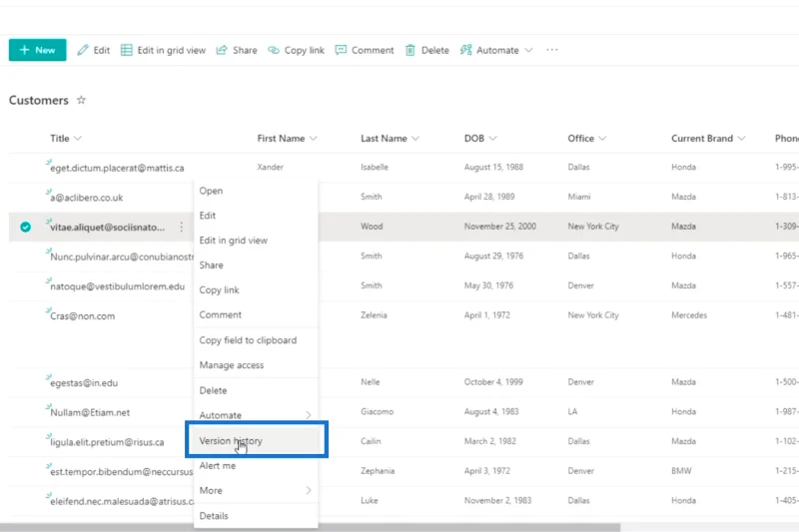
Task: Click DOB cell October 4, 1999
Action: (493, 382)
